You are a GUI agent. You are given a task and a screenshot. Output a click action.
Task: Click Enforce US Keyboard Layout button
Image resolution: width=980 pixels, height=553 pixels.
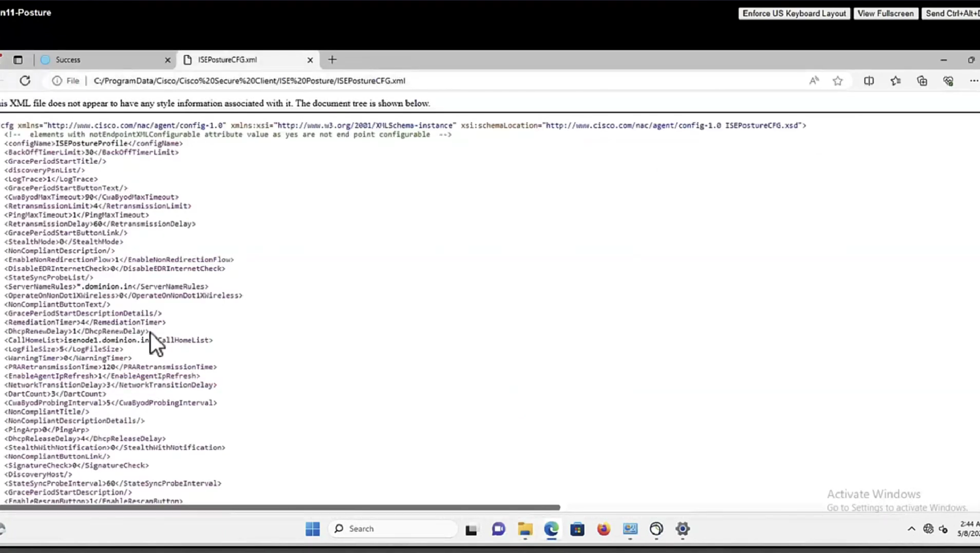coord(794,14)
